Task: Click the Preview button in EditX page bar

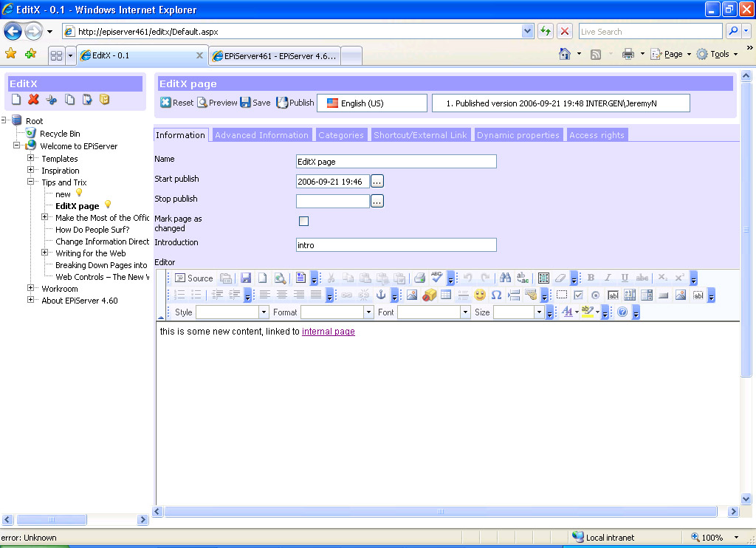Action: pyautogui.click(x=218, y=103)
